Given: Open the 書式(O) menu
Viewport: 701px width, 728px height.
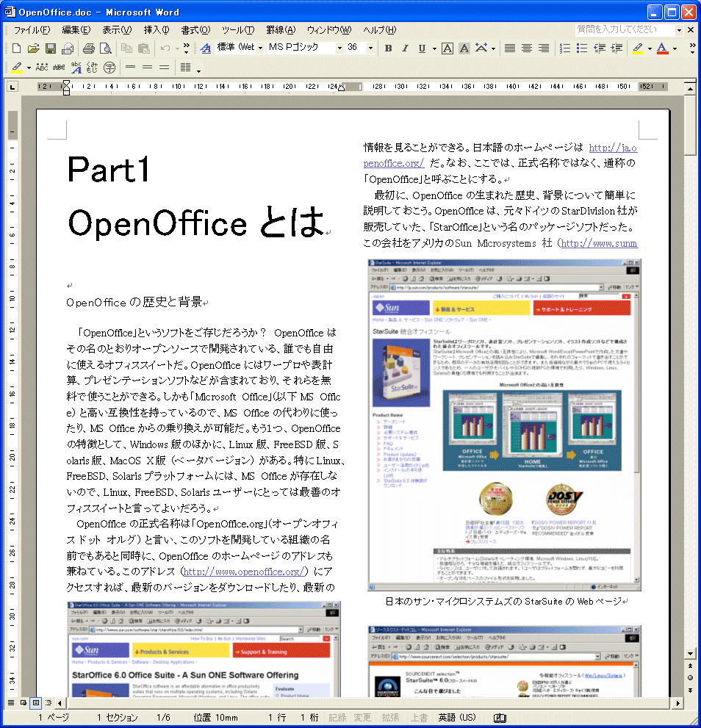Looking at the screenshot, I should (195, 29).
